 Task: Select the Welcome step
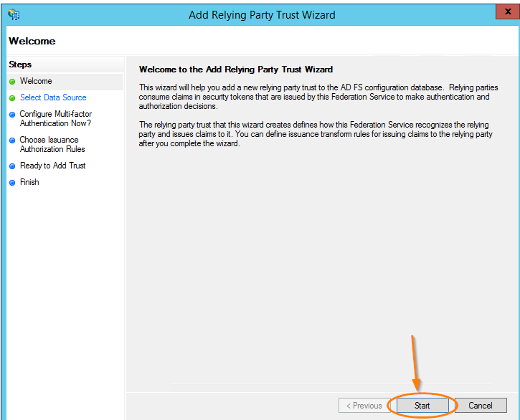point(36,81)
